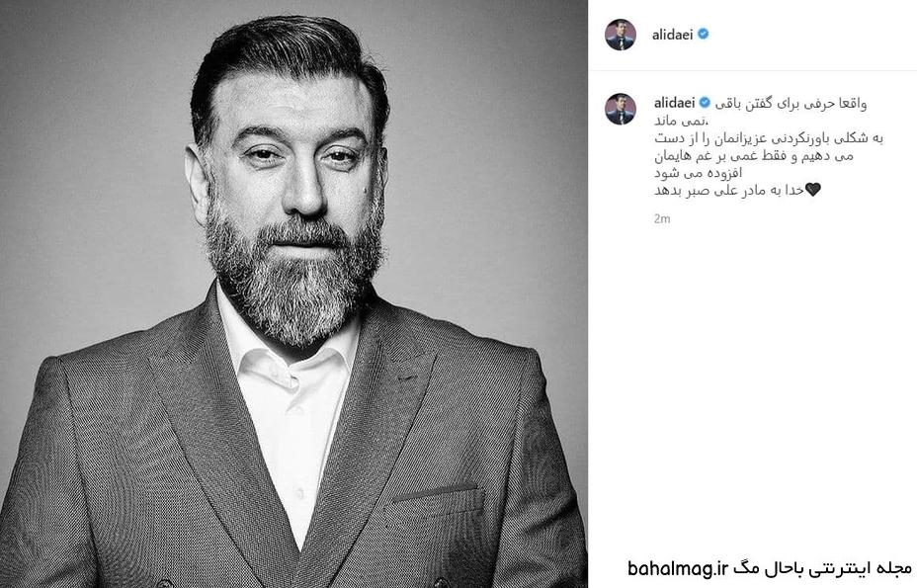Click the black heart emoji in caption
This screenshot has width=917, height=588.
click(x=813, y=189)
